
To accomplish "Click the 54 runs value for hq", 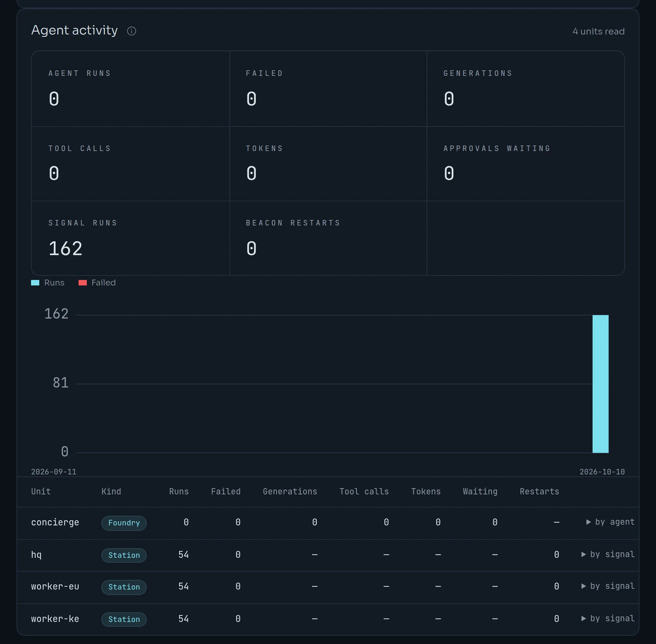I will tap(184, 555).
